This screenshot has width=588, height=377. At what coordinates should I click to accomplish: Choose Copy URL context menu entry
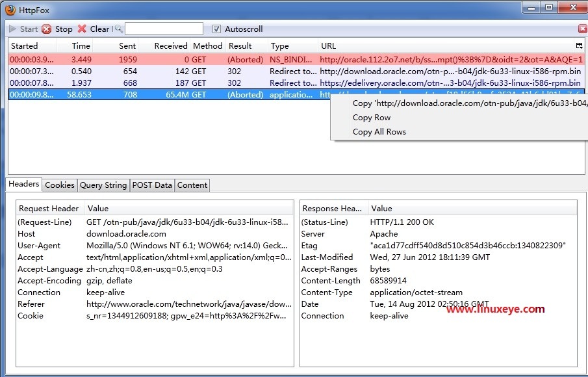point(470,103)
